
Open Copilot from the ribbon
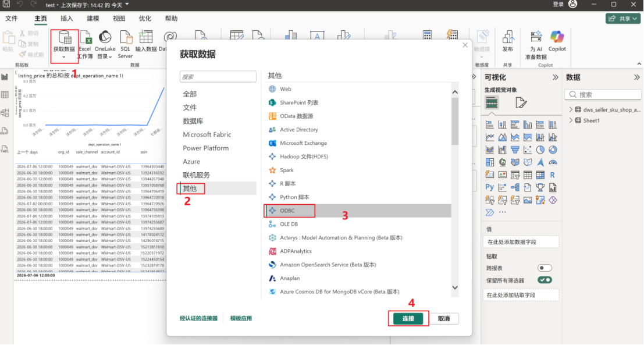557,41
